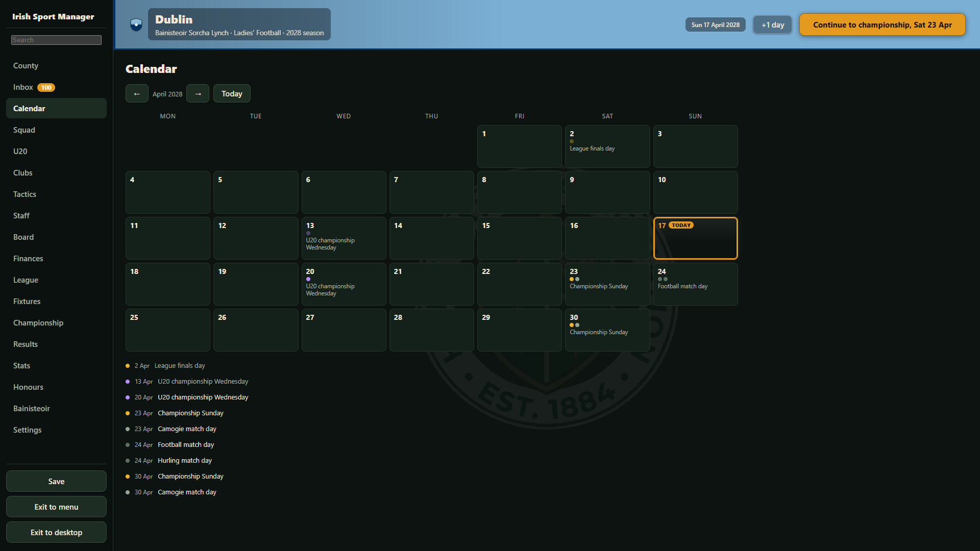Click the 'April 2028' month label
The image size is (980, 551).
tap(167, 94)
